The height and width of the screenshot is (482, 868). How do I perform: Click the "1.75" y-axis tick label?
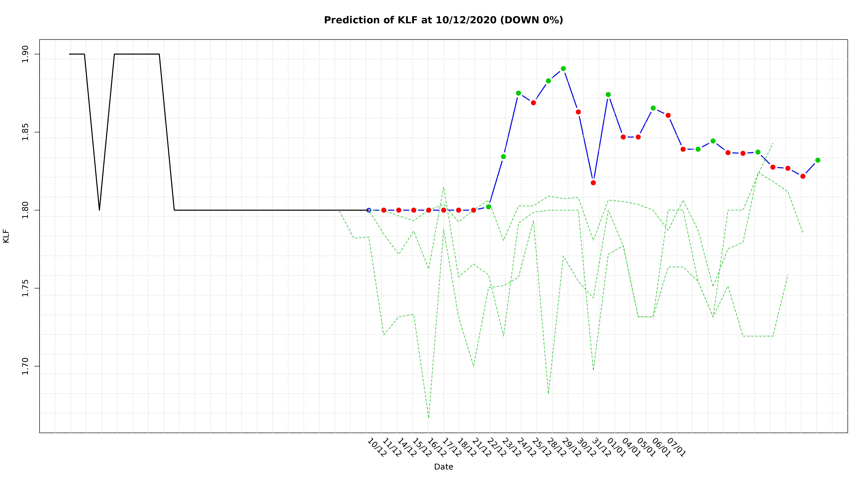26,288
